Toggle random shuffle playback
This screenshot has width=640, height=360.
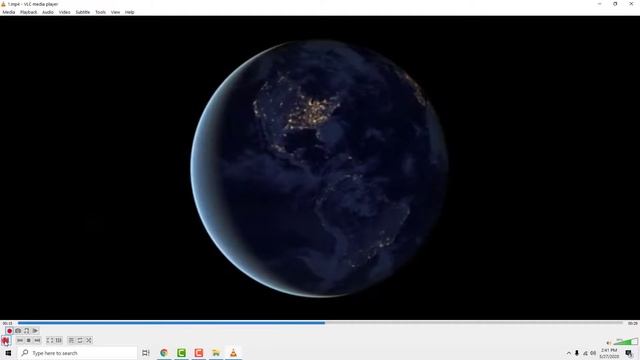(89, 340)
